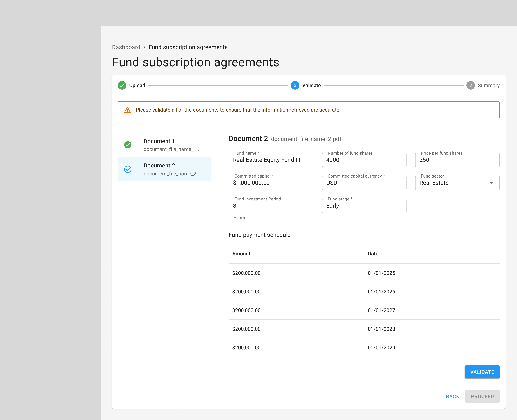
Task: Click the date 01/01/2029
Action: 381,347
